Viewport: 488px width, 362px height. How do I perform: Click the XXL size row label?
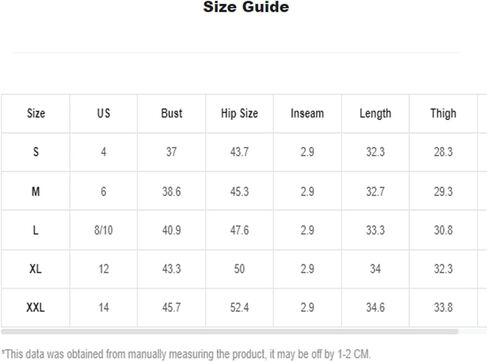36,307
